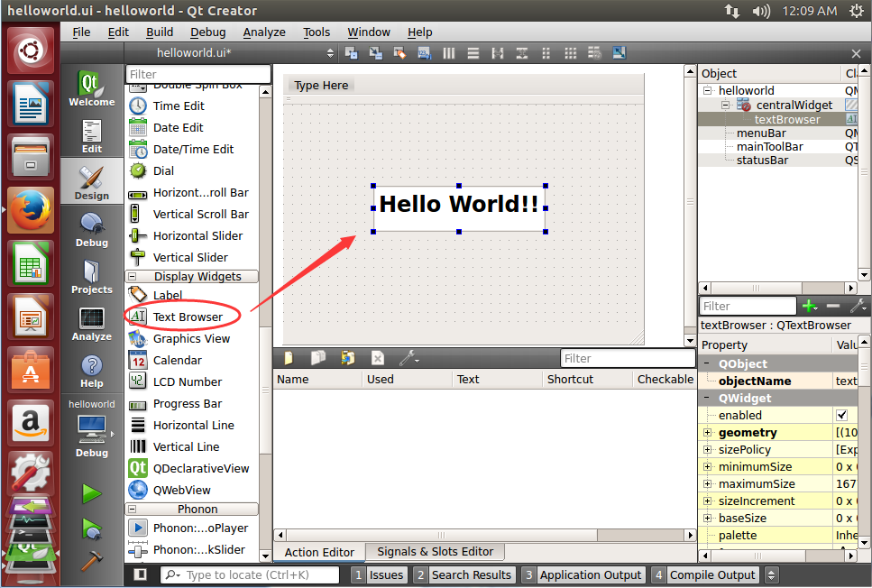The width and height of the screenshot is (872, 588).
Task: Open Projects mode in the sidebar
Action: point(92,276)
